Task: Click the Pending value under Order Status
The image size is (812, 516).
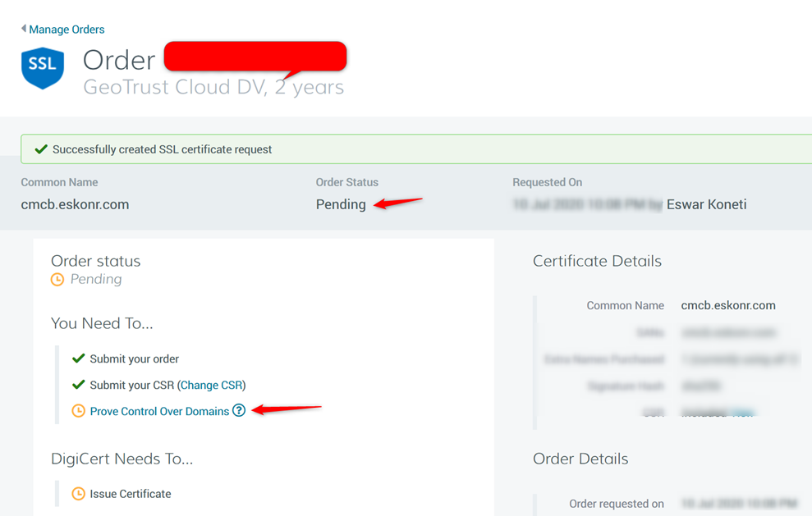Action: coord(341,204)
